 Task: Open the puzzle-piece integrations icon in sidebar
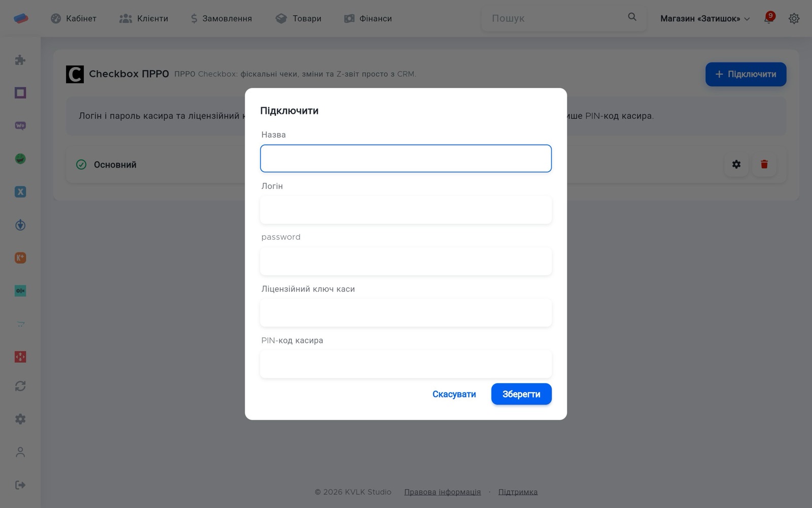tap(20, 60)
